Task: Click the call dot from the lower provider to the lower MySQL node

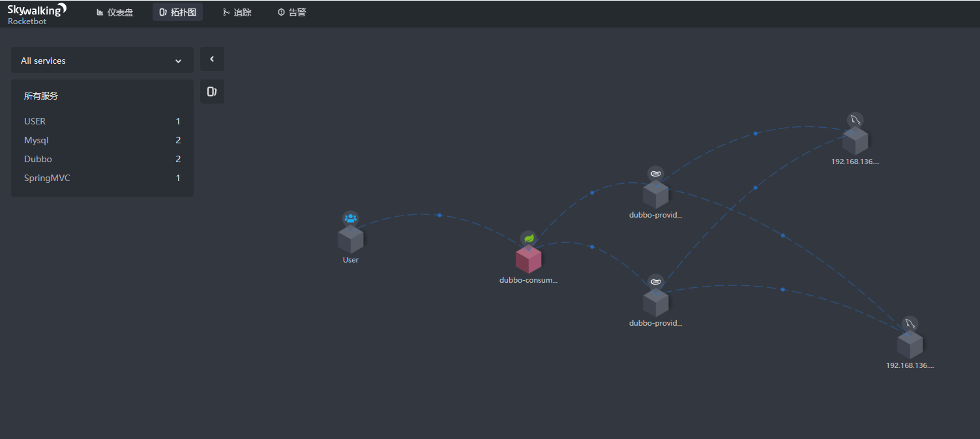Action: click(782, 289)
